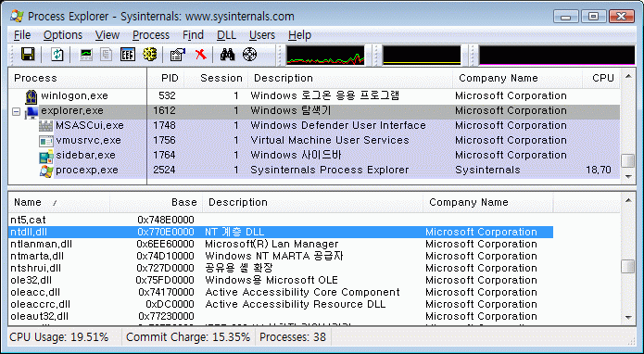Open the Find menu
Screen dimensions: 644x354
coord(193,35)
